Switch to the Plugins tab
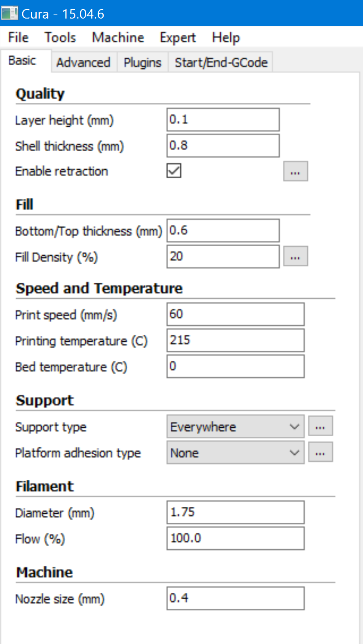363x644 pixels. click(143, 62)
